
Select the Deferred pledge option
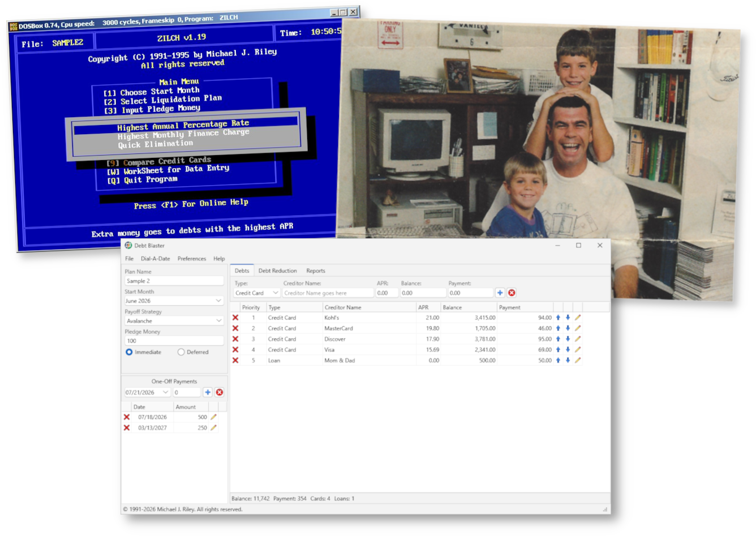pyautogui.click(x=181, y=352)
